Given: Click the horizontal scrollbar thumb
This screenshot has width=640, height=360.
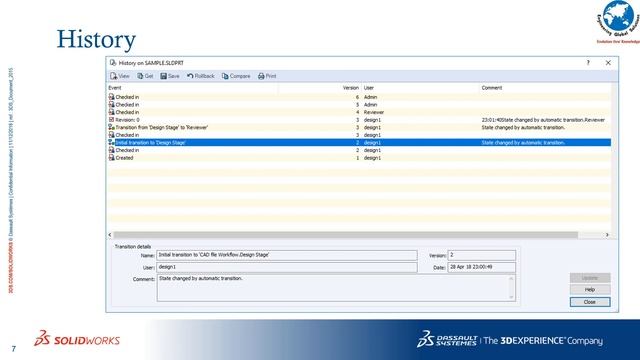Looking at the screenshot, I should click(x=346, y=235).
